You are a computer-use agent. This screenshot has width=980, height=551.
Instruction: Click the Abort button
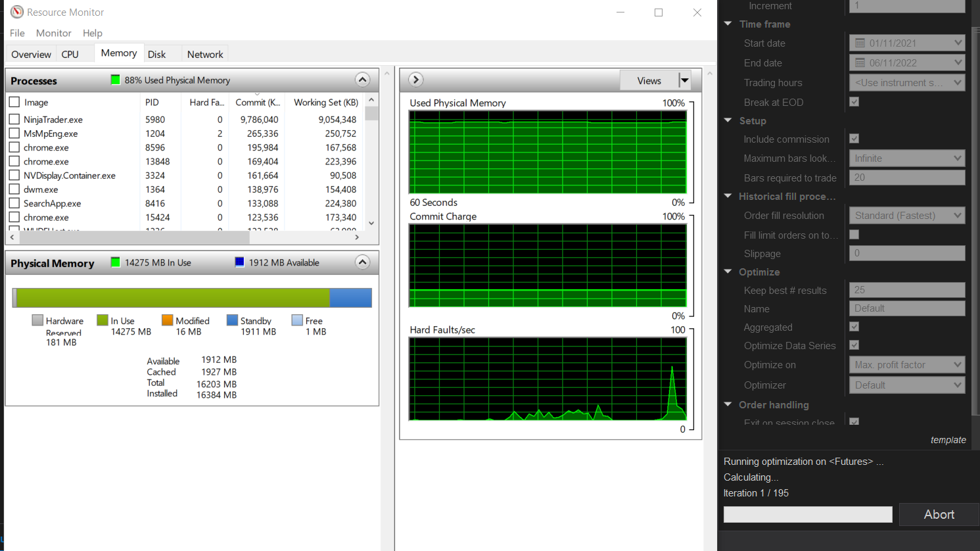point(939,515)
